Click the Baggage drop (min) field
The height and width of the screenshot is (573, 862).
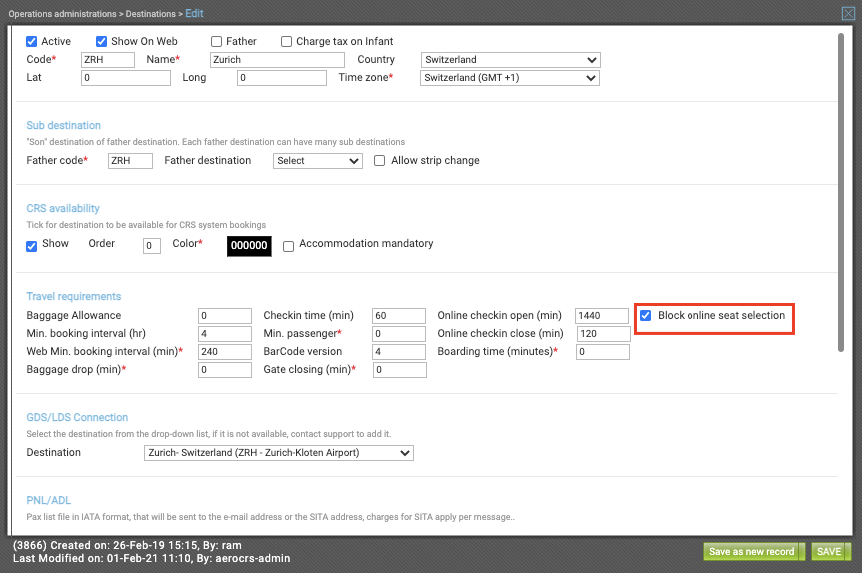[225, 370]
